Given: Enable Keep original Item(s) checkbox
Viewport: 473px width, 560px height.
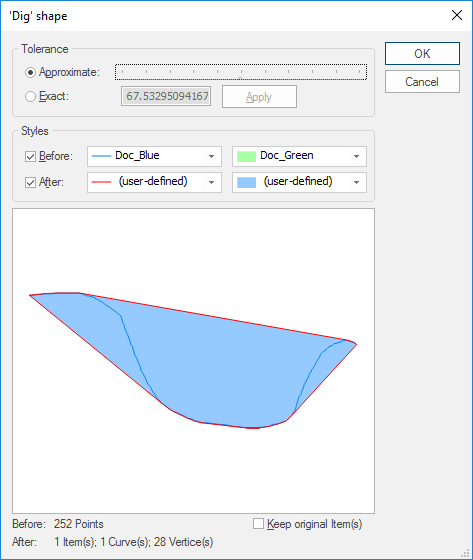Looking at the screenshot, I should tap(258, 524).
